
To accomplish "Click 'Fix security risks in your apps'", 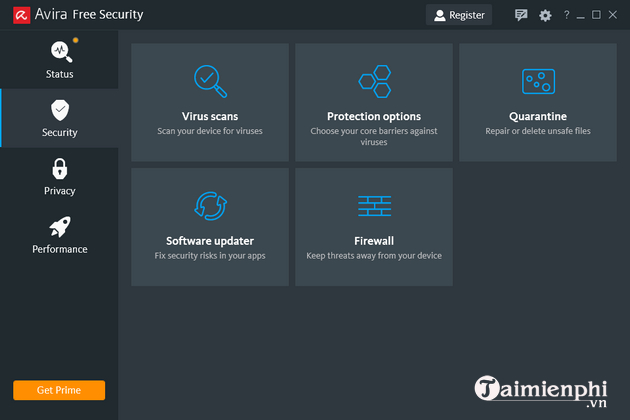I will click(x=210, y=256).
